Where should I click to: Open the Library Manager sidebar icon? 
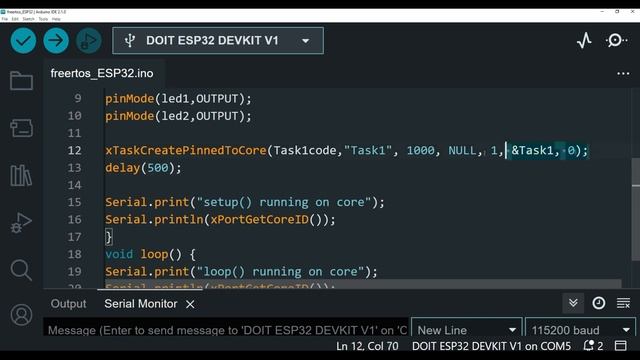21,176
